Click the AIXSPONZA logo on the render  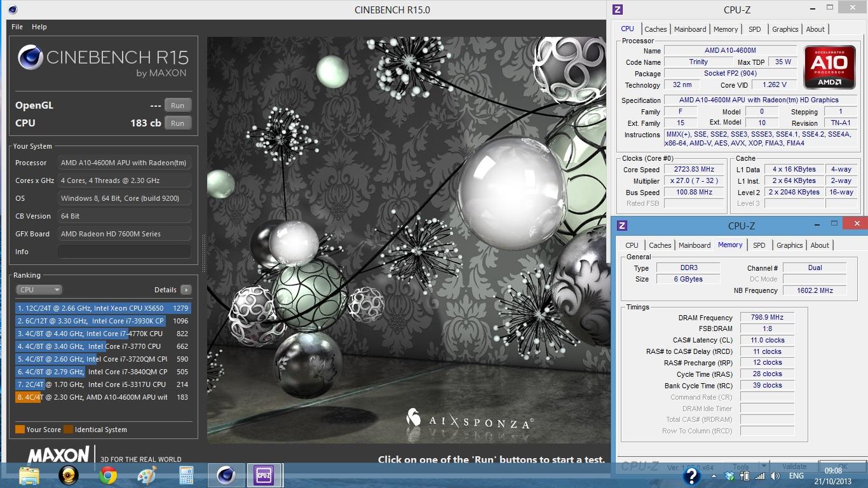tap(470, 419)
